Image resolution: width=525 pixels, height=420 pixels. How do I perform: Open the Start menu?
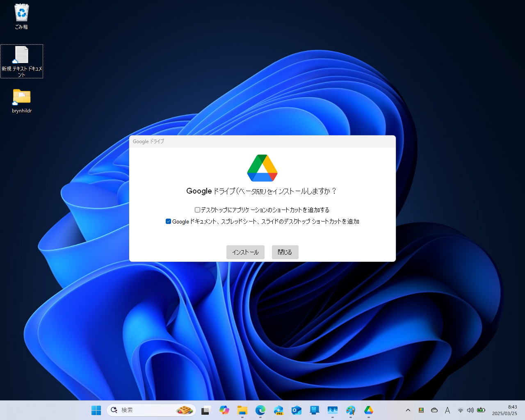tap(96, 410)
